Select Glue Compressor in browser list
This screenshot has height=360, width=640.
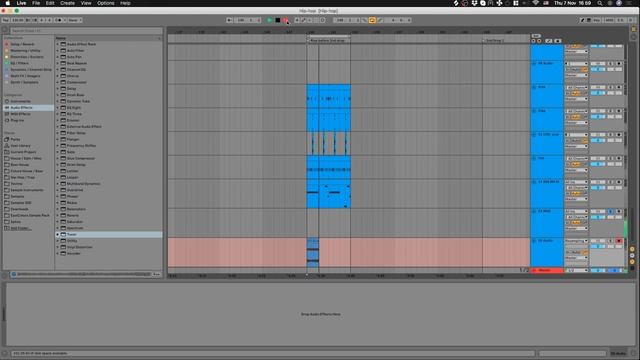point(81,158)
